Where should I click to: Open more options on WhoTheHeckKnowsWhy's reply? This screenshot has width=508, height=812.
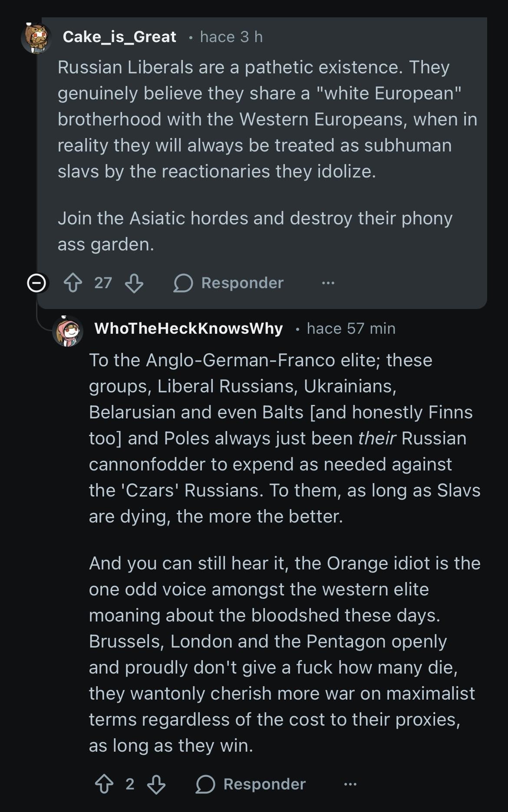coord(350,784)
